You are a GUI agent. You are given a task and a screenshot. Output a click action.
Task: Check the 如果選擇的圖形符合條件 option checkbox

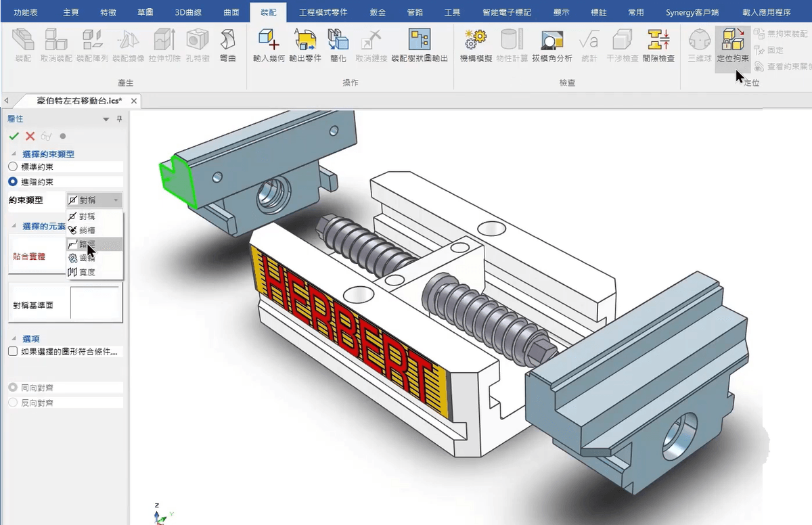pos(13,352)
